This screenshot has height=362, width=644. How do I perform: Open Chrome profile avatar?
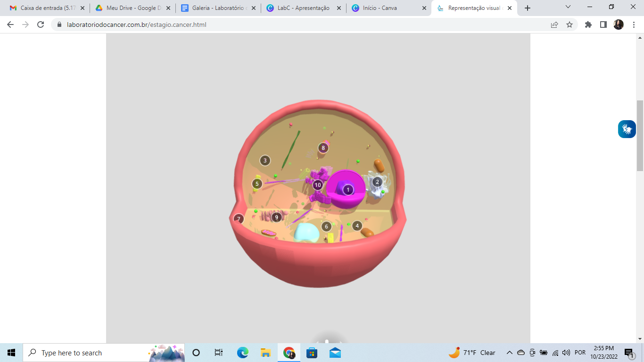[619, 25]
